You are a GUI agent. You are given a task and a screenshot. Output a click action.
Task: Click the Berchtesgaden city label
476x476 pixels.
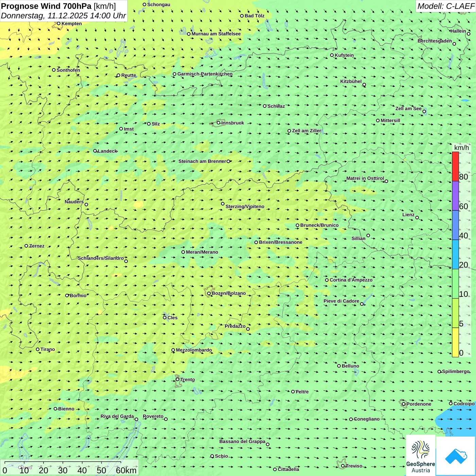click(x=435, y=41)
